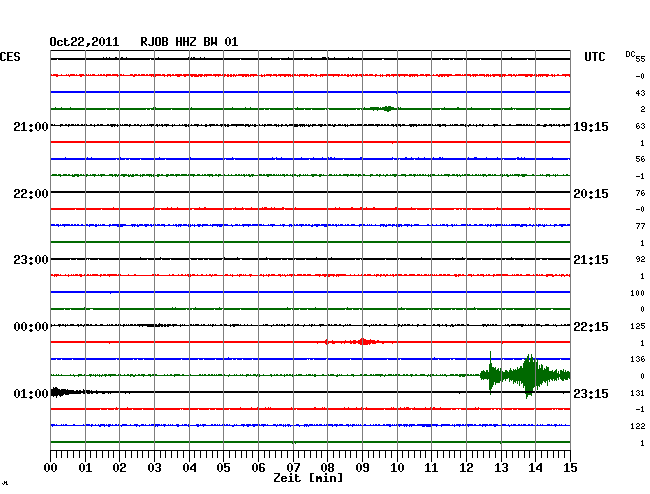This screenshot has height=494, width=650.
Task: Click the 00 minute axis tick label
Action: click(51, 468)
